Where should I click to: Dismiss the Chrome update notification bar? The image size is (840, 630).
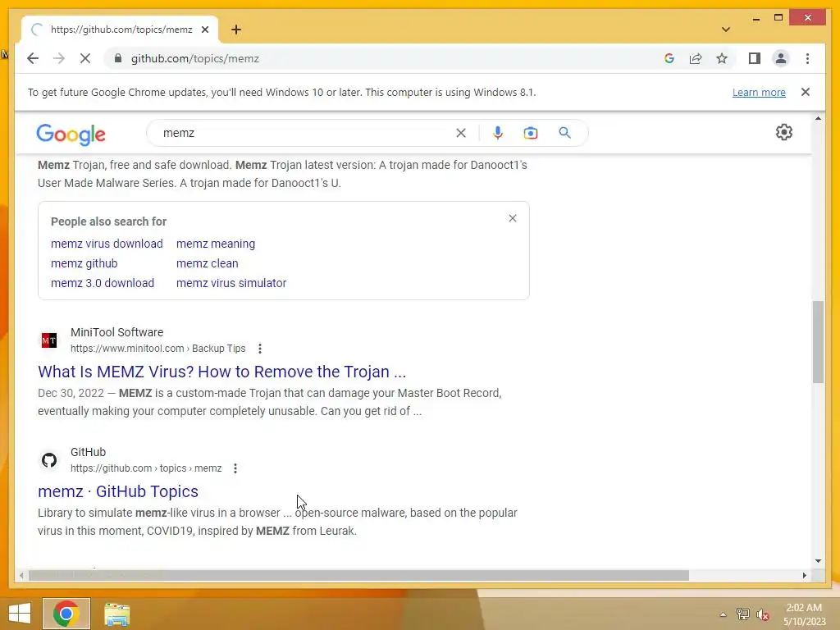pos(806,92)
